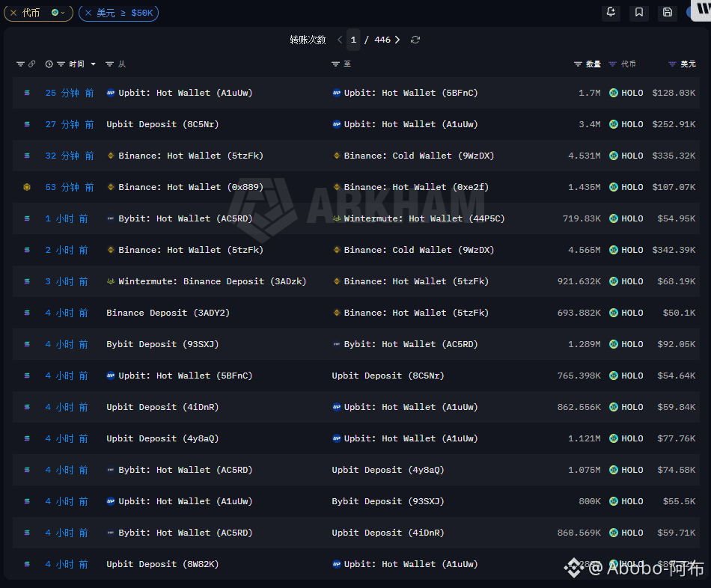711x588 pixels.
Task: Click Binance logo beside Hot Wallet (0x889)
Action: [110, 187]
